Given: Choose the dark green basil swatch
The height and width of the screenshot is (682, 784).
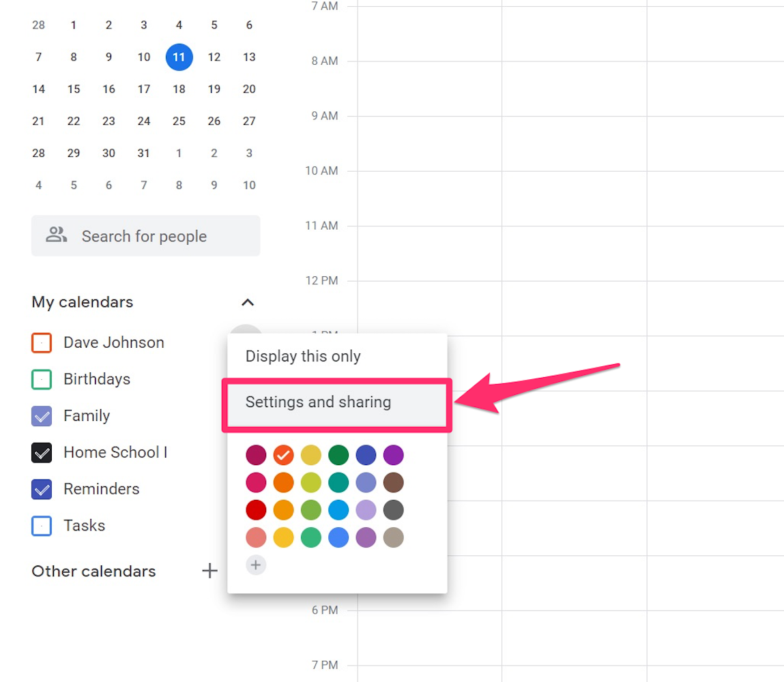Looking at the screenshot, I should 338,455.
